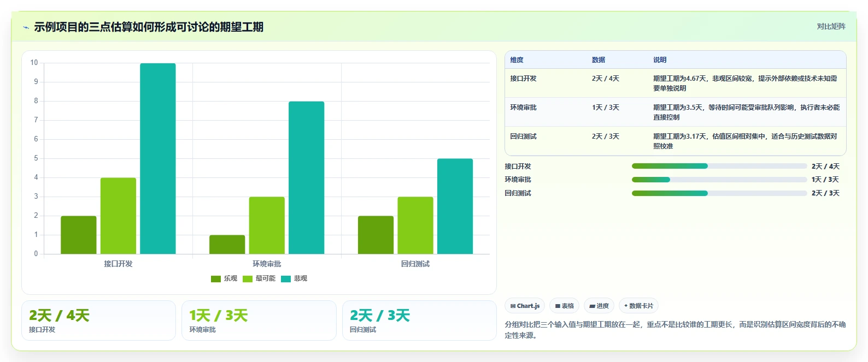The image size is (868, 362).
Task: Click the y-axis label 10
Action: [x=34, y=63]
